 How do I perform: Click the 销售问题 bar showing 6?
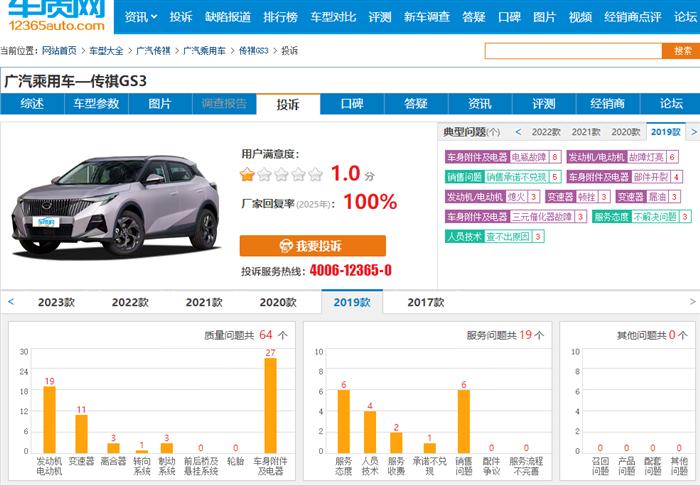pos(463,422)
